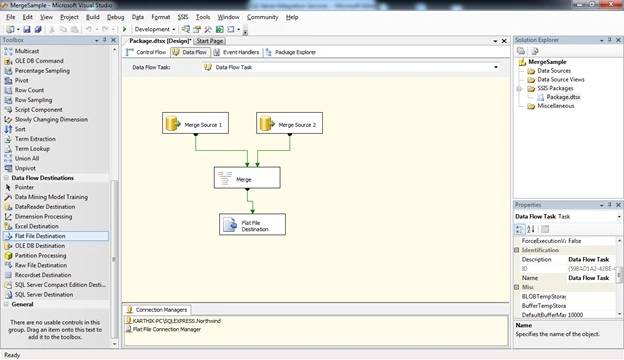This screenshot has height=360, width=624.
Task: Select OLE DB Command in Toolbox
Action: [x=39, y=61]
